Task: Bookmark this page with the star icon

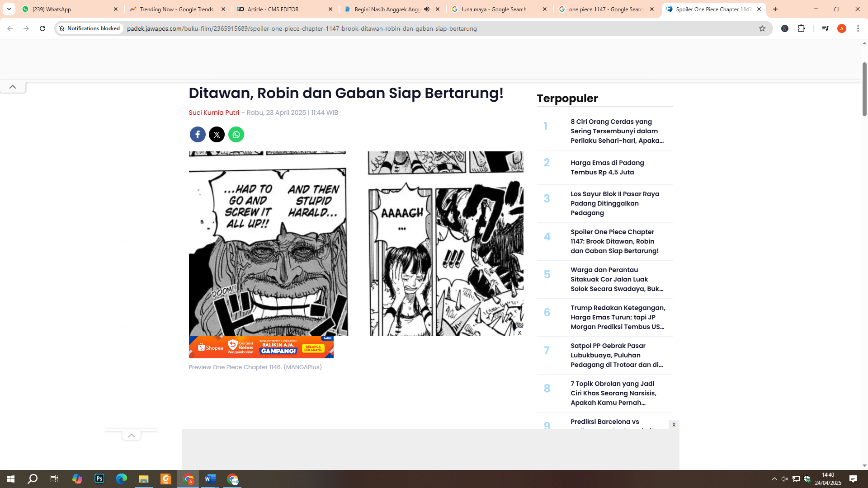Action: click(x=762, y=28)
